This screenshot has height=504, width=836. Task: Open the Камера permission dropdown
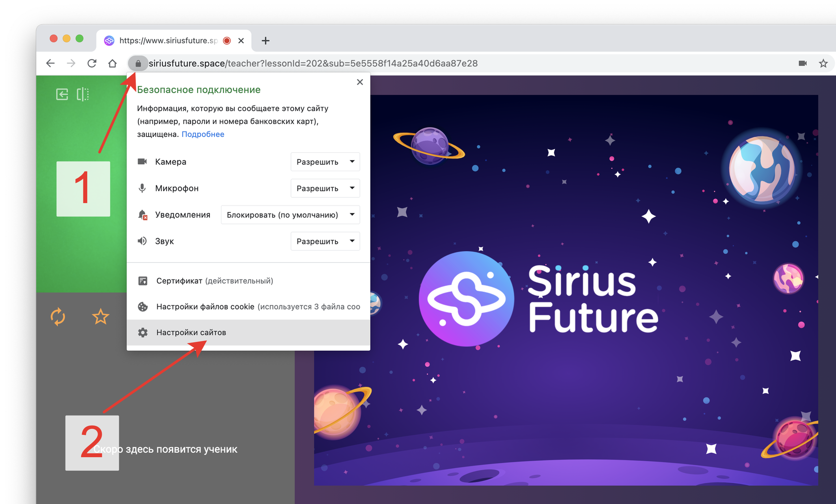tap(325, 162)
